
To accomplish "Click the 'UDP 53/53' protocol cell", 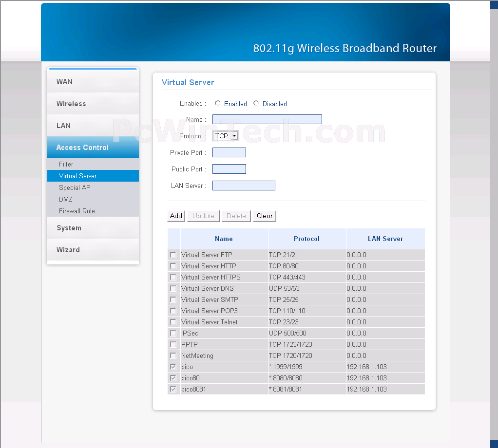I will (x=307, y=288).
